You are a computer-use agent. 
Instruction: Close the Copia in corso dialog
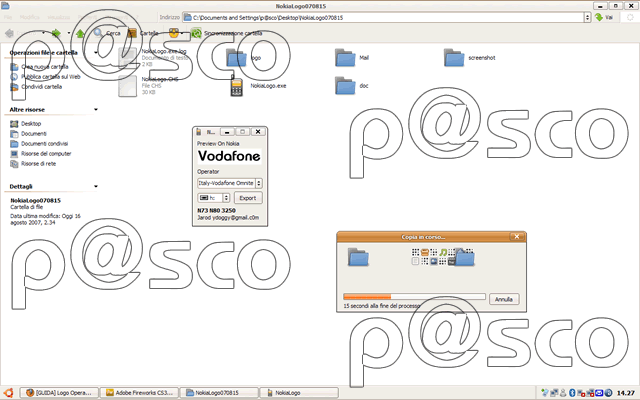coord(516,237)
